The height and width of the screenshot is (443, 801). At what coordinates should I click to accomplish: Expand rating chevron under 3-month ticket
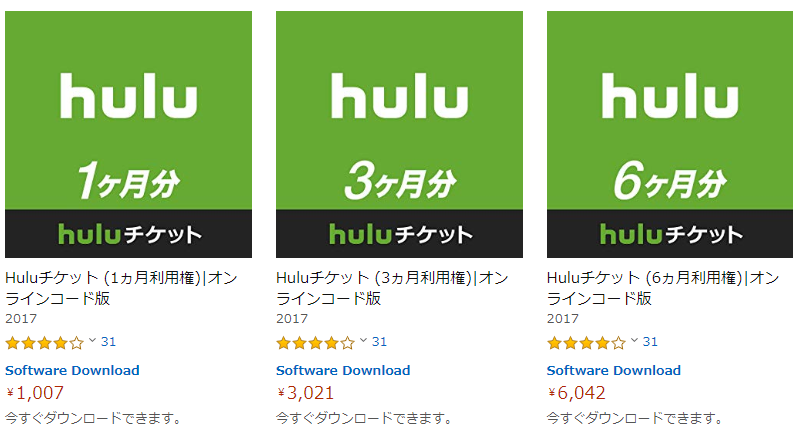tap(363, 340)
